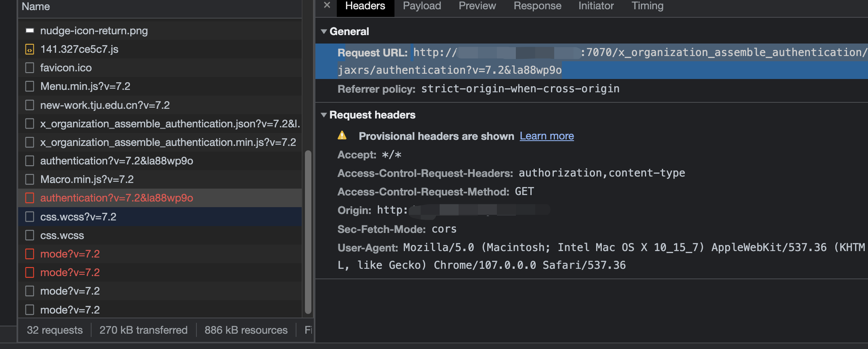
Task: Click the Menu.min.js file icon
Action: pos(29,86)
